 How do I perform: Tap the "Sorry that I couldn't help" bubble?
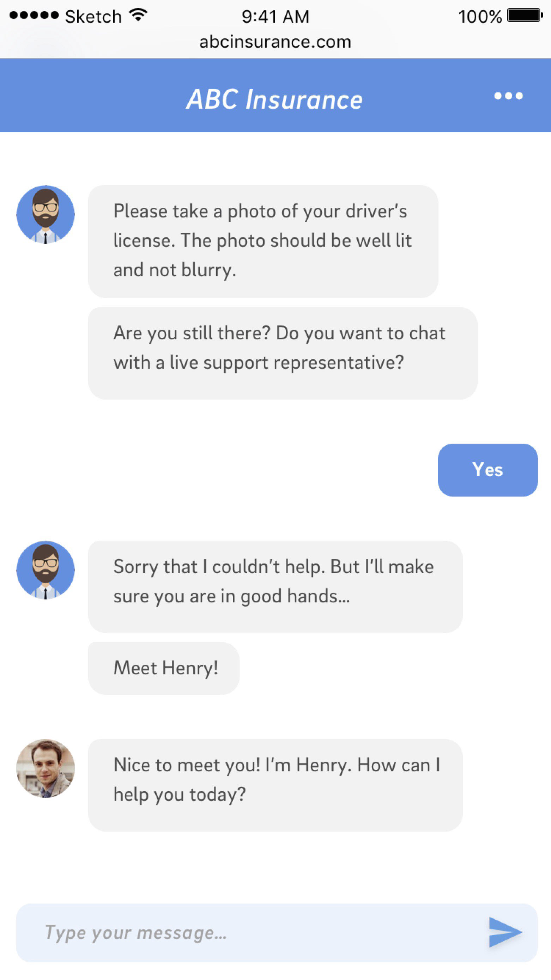pyautogui.click(x=275, y=586)
